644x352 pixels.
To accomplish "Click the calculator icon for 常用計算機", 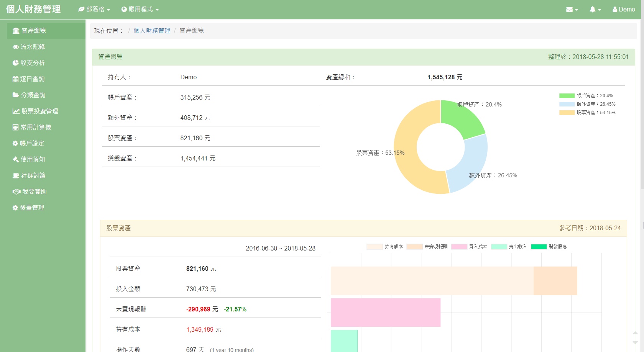I will click(16, 127).
